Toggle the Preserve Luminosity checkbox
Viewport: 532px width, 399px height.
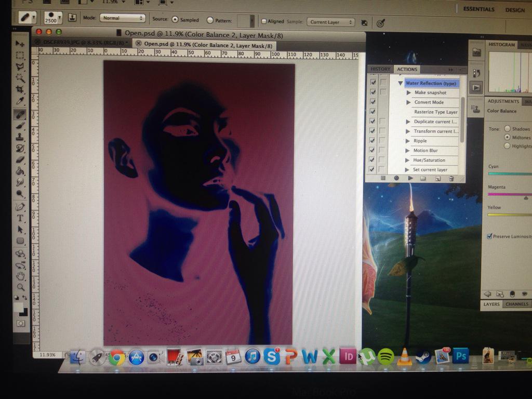[x=489, y=236]
